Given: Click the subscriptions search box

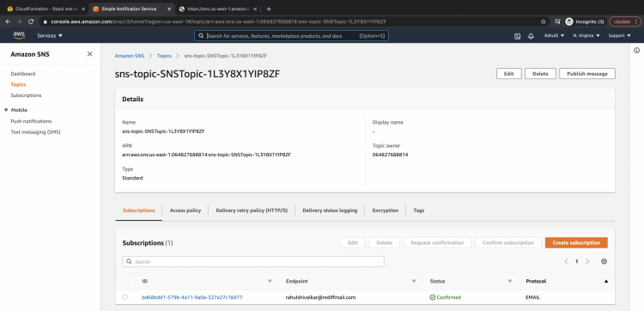Looking at the screenshot, I should 253,261.
